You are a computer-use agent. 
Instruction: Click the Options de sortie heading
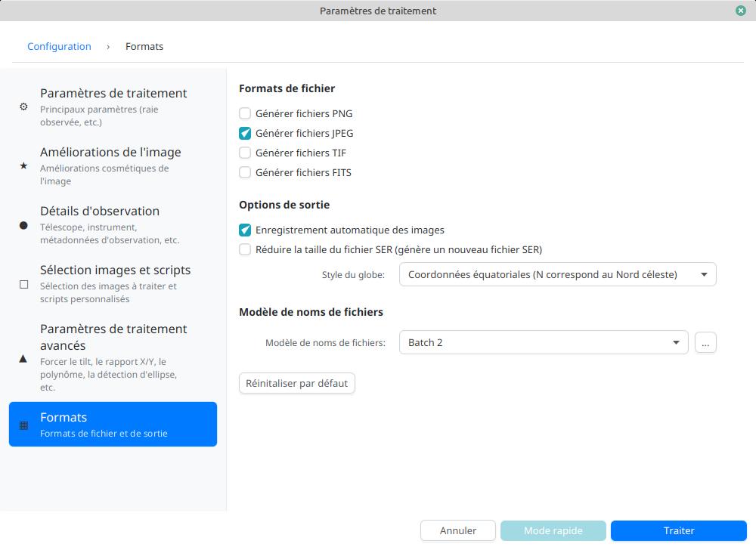284,205
